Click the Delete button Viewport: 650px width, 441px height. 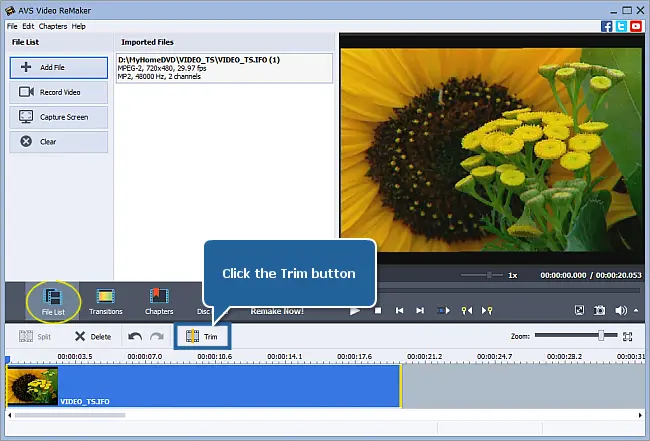(x=93, y=337)
